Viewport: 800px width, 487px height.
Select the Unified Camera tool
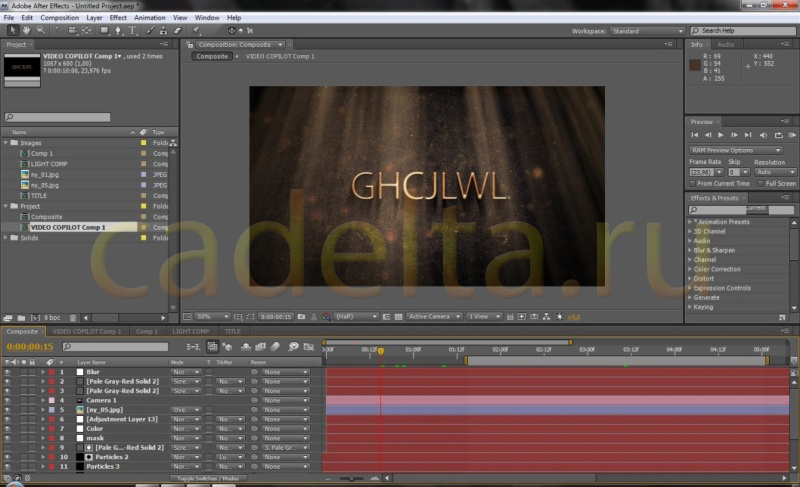(x=72, y=31)
